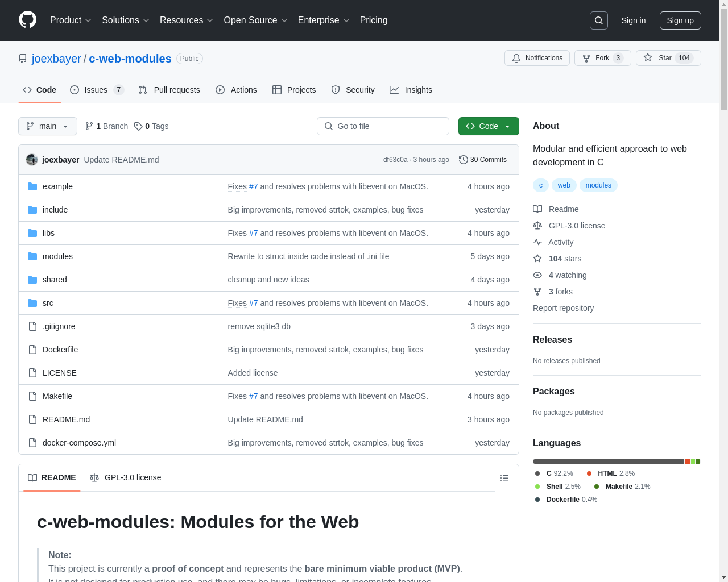Click the pulse icon beside Activity
Viewport: 728px width, 582px height.
click(537, 242)
